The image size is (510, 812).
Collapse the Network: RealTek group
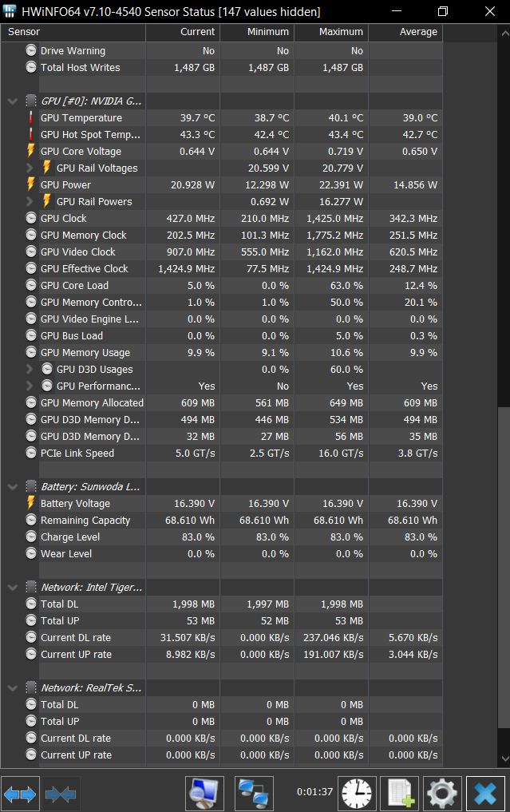13,687
